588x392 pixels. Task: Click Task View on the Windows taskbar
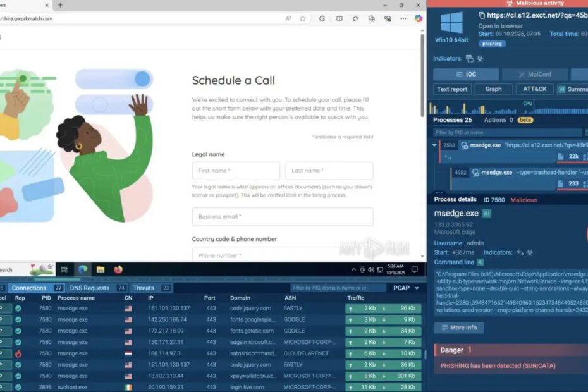point(64,269)
